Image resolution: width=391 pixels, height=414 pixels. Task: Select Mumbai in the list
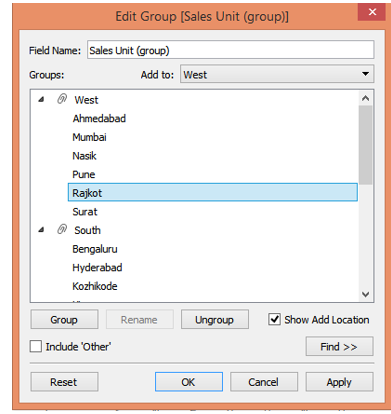pyautogui.click(x=89, y=137)
